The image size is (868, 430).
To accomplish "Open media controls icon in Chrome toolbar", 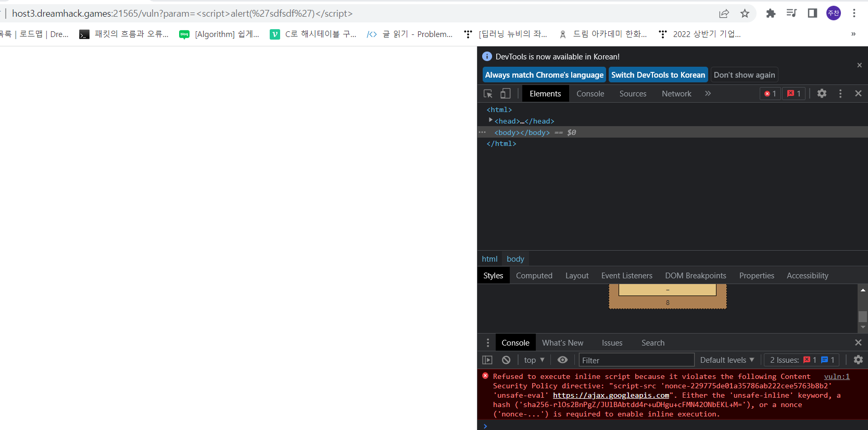I will click(x=791, y=13).
